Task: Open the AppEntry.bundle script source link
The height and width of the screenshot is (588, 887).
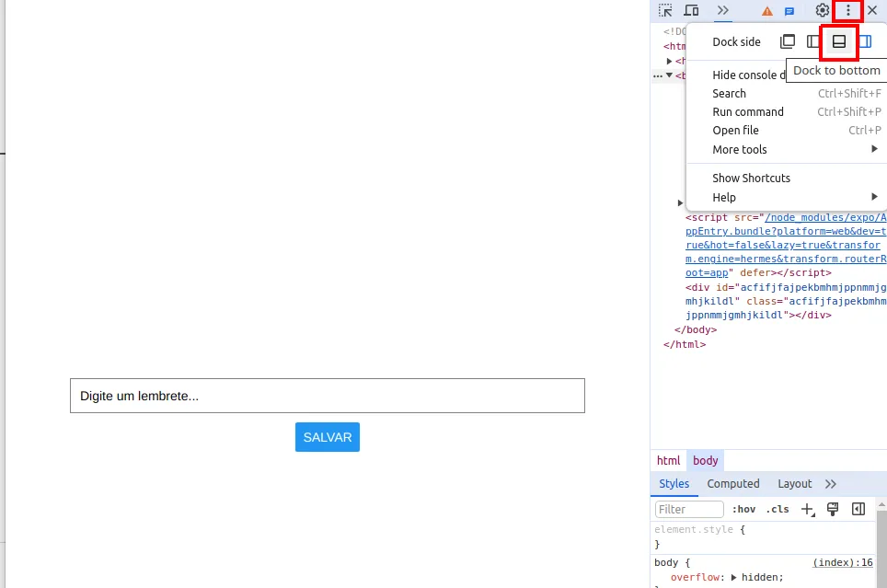Action: pyautogui.click(x=786, y=245)
